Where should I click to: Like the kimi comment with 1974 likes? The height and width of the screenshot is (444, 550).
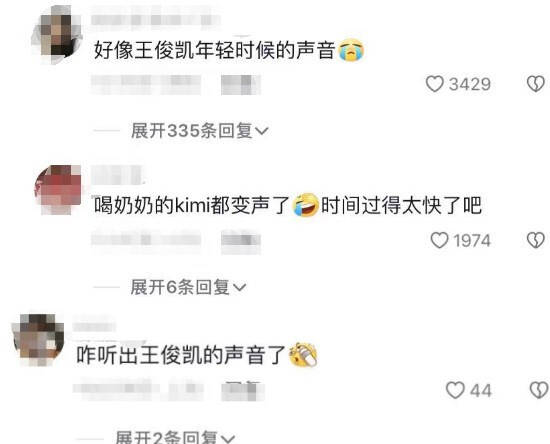point(440,241)
